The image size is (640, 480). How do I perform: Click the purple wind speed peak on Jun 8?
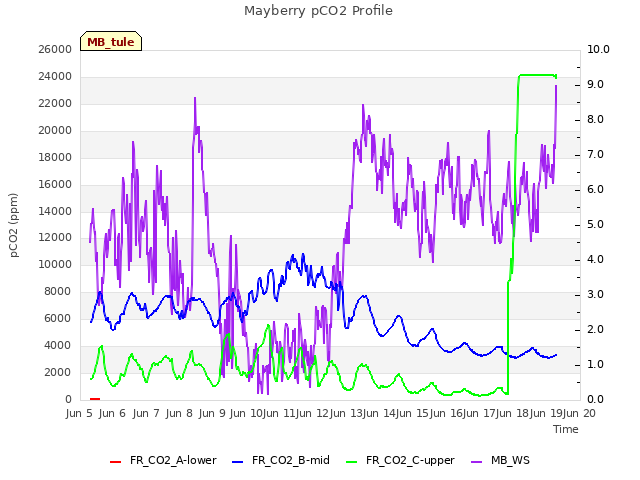[195, 99]
